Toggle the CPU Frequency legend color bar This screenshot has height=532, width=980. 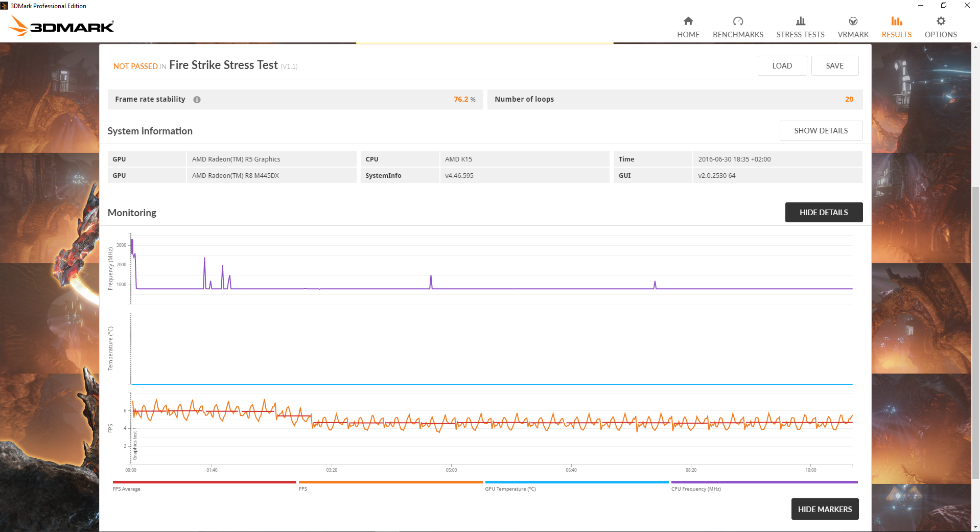click(764, 482)
